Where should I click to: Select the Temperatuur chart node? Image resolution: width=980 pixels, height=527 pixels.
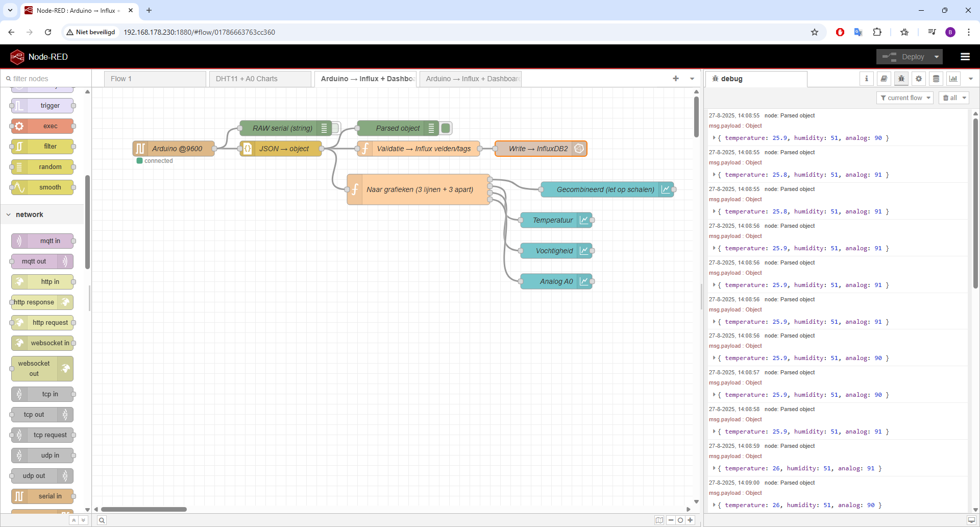556,220
